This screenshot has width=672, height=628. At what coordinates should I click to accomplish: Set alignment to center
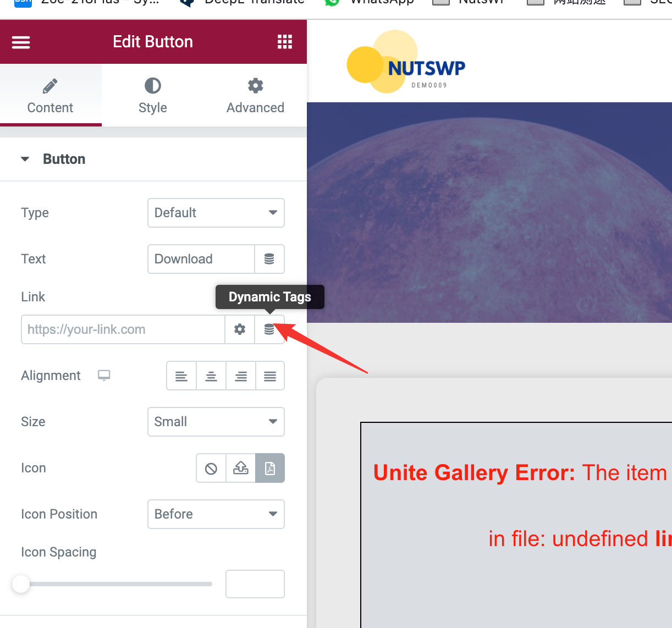coord(211,376)
